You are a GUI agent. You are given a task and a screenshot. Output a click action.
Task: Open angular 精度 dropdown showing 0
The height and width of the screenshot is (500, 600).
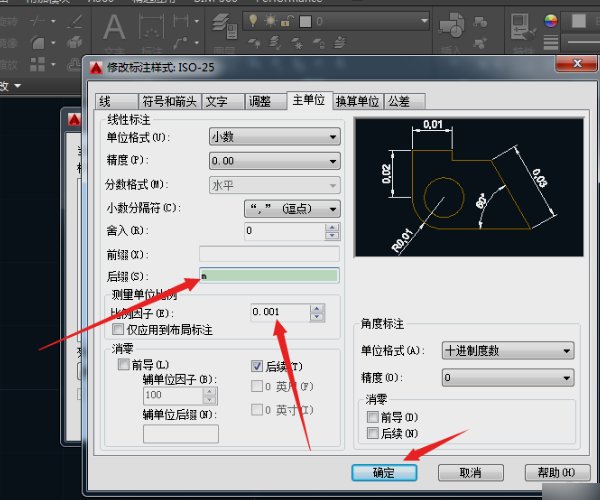point(508,378)
